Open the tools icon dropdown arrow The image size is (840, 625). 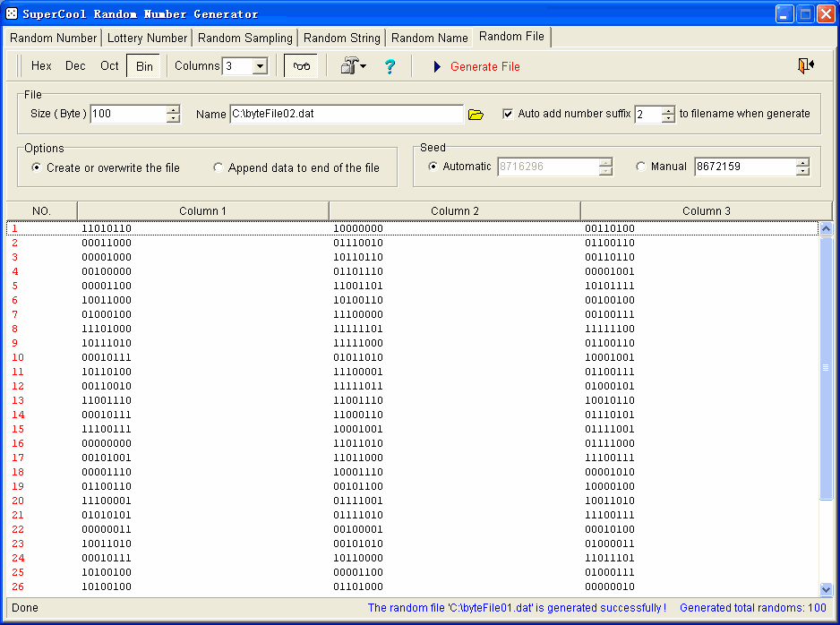364,67
